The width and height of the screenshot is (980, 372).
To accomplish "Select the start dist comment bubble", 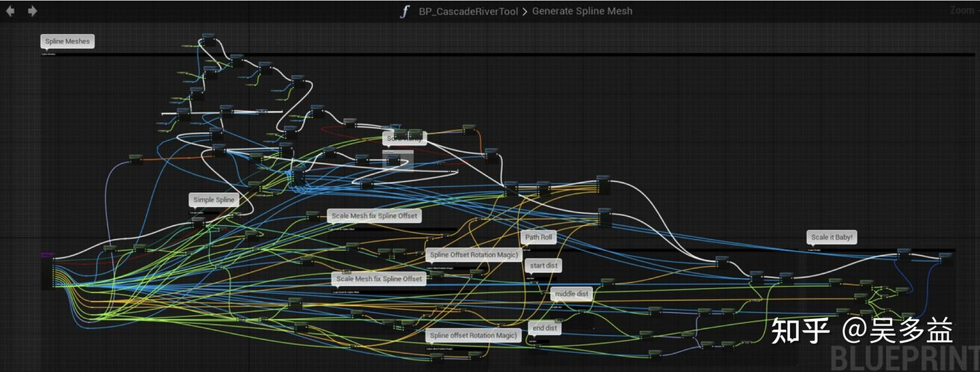I will (x=544, y=265).
